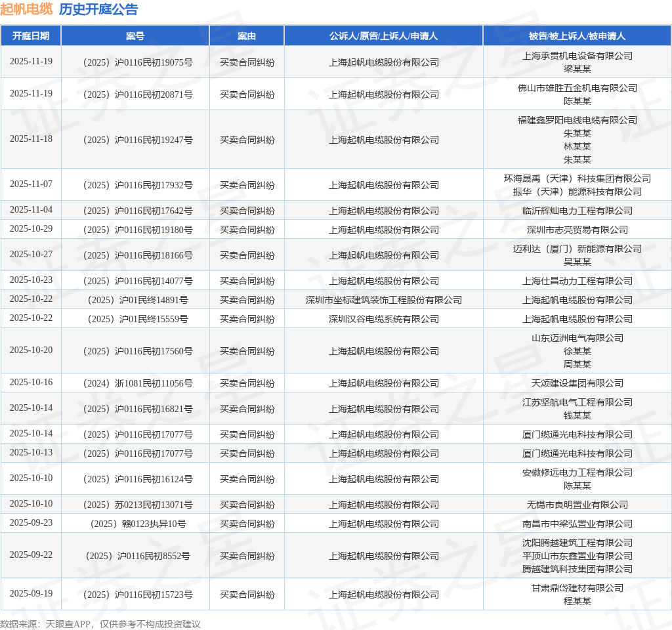The width and height of the screenshot is (672, 630).
Task: Click defendant 天颂建设集团有限公司
Action: coord(577,383)
